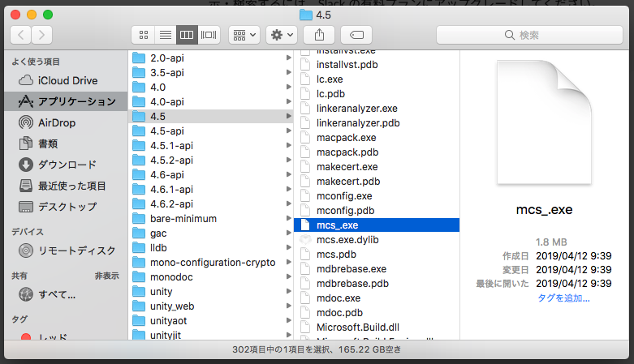This screenshot has width=634, height=364.
Task: Click the mcs_.exe preview thumbnail
Action: coord(544,122)
